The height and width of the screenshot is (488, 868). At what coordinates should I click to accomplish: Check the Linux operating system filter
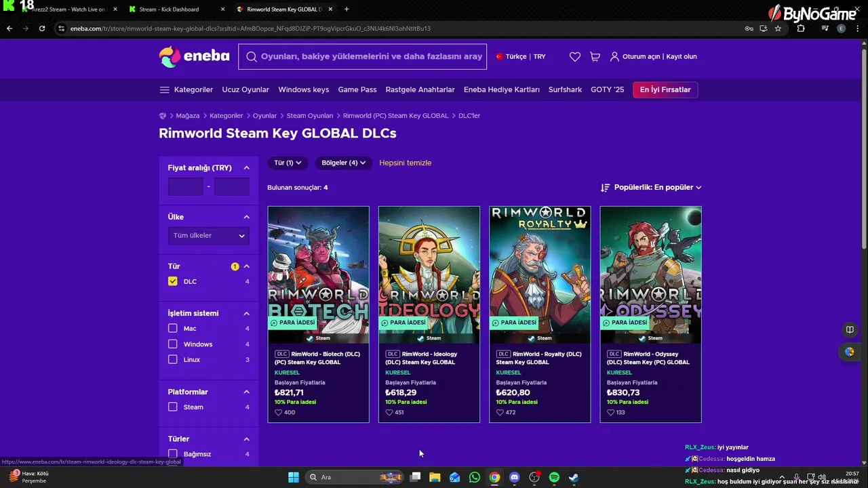173,360
